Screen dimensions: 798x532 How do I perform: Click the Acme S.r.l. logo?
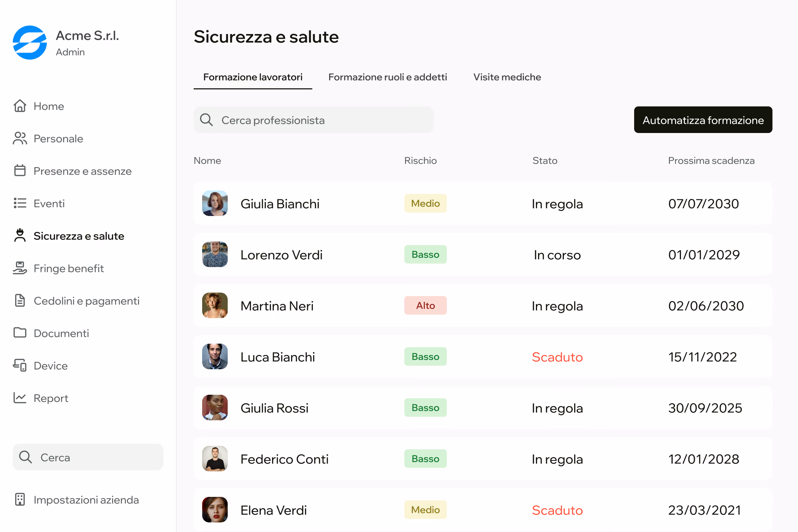pyautogui.click(x=30, y=43)
